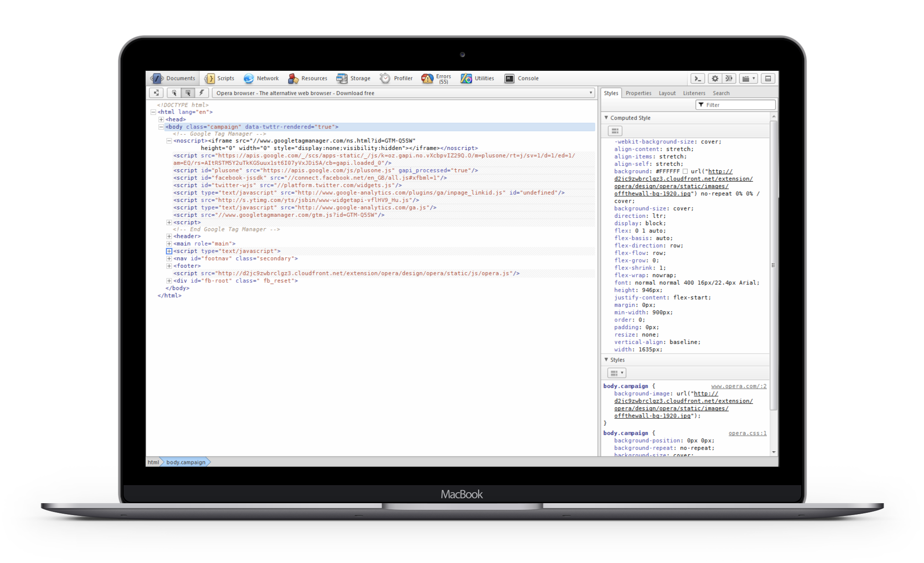Open settings with the gear icon

pyautogui.click(x=715, y=78)
